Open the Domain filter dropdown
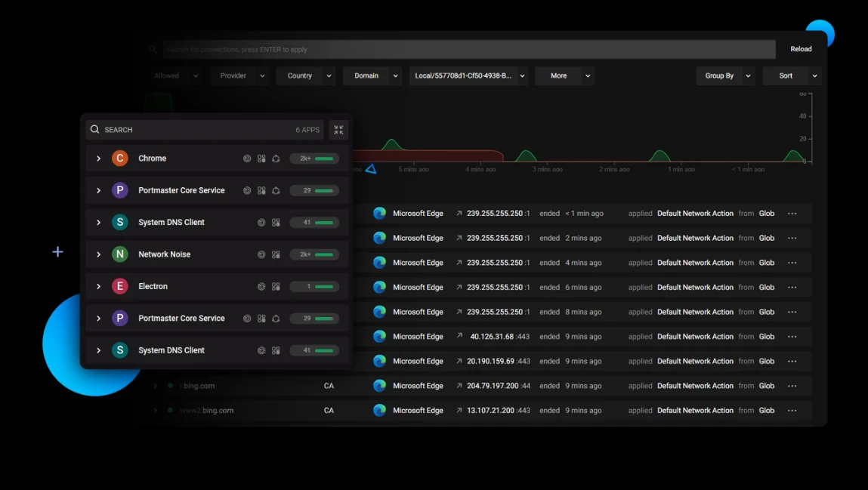Screen dimensions: 868x490 click(x=372, y=76)
